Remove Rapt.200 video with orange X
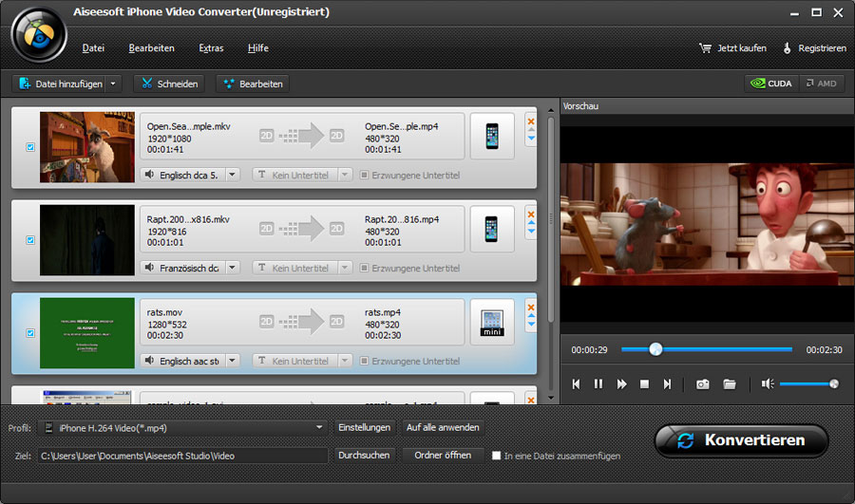Viewport: 855px width, 504px height. [530, 215]
